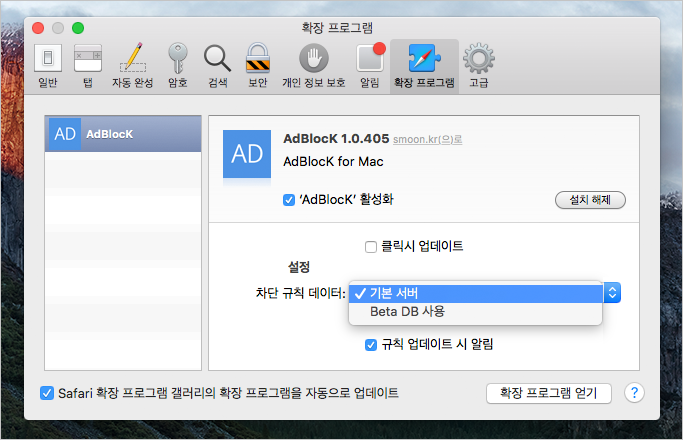Select AdBlocK in the extensions list

coord(123,134)
